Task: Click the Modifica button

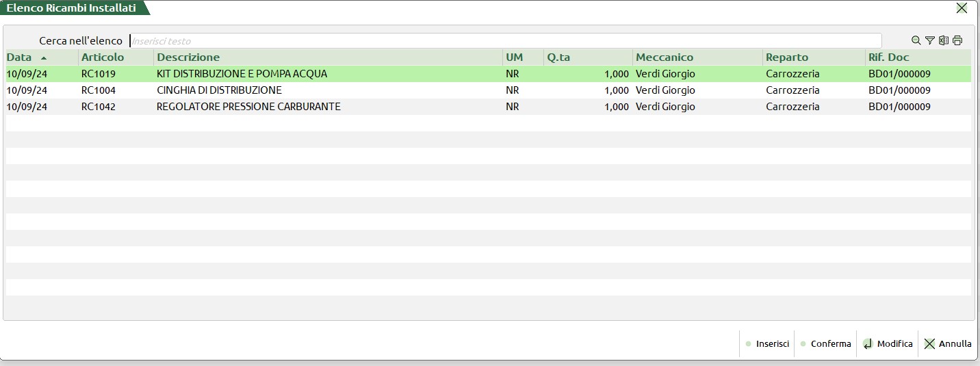Action: coord(888,344)
